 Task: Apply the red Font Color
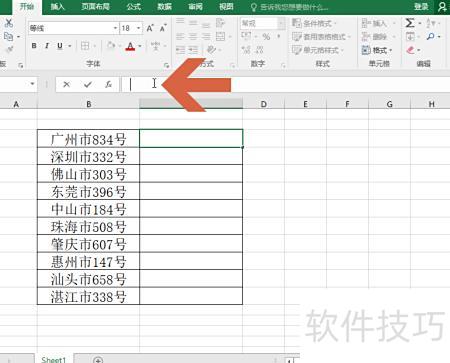pos(130,46)
